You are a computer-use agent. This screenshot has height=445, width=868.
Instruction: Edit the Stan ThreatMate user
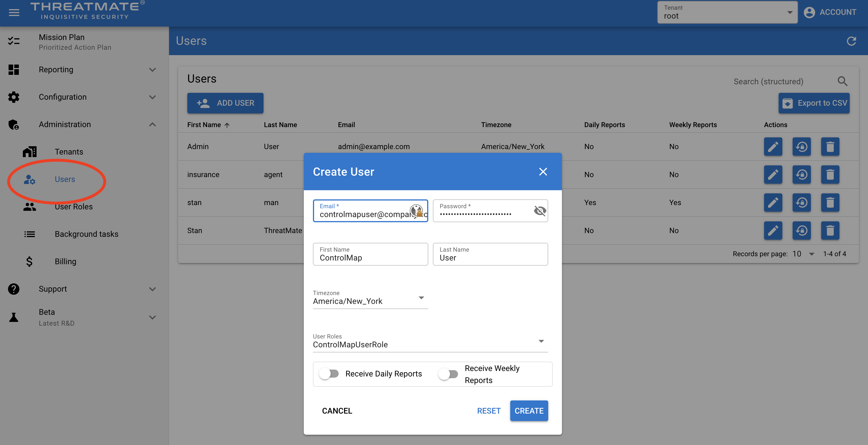point(773,230)
